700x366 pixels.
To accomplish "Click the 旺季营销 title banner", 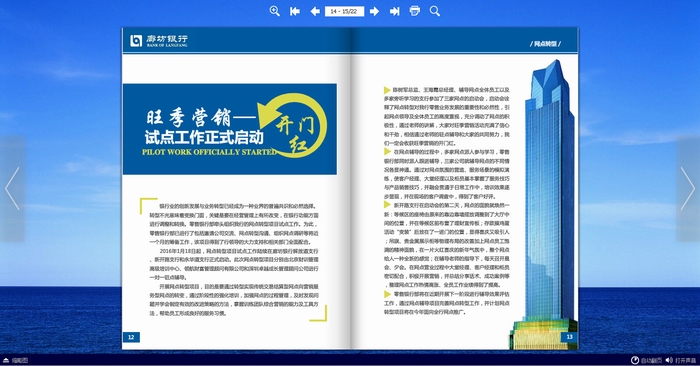I will pyautogui.click(x=230, y=129).
